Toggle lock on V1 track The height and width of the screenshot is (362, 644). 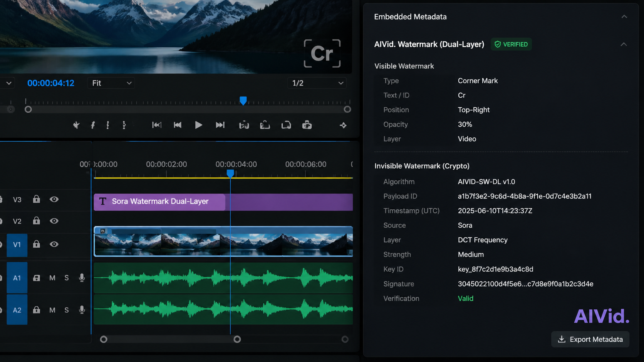[x=36, y=244]
